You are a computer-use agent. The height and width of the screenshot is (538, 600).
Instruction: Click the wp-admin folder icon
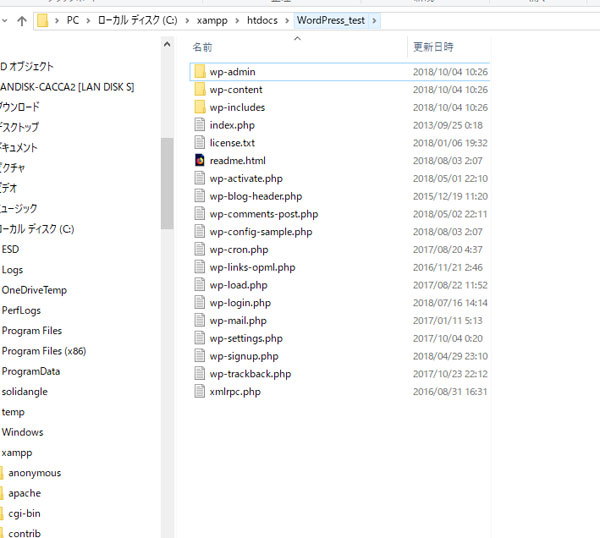pyautogui.click(x=200, y=72)
